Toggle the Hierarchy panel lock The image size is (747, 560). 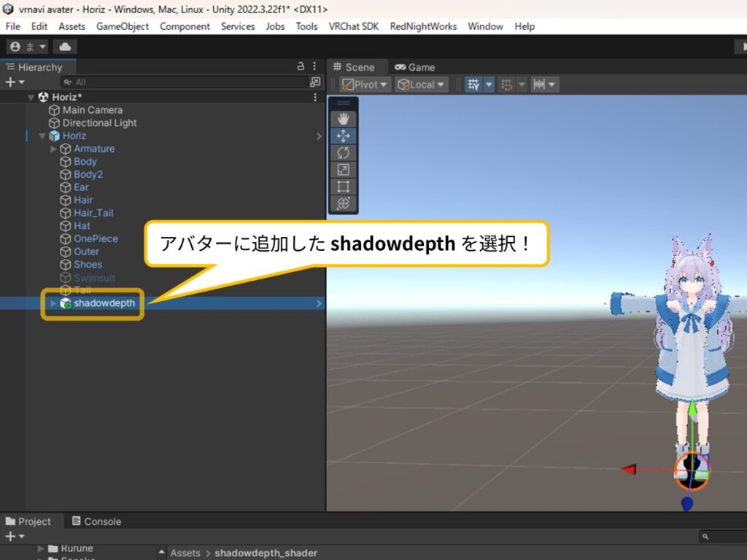click(x=301, y=66)
